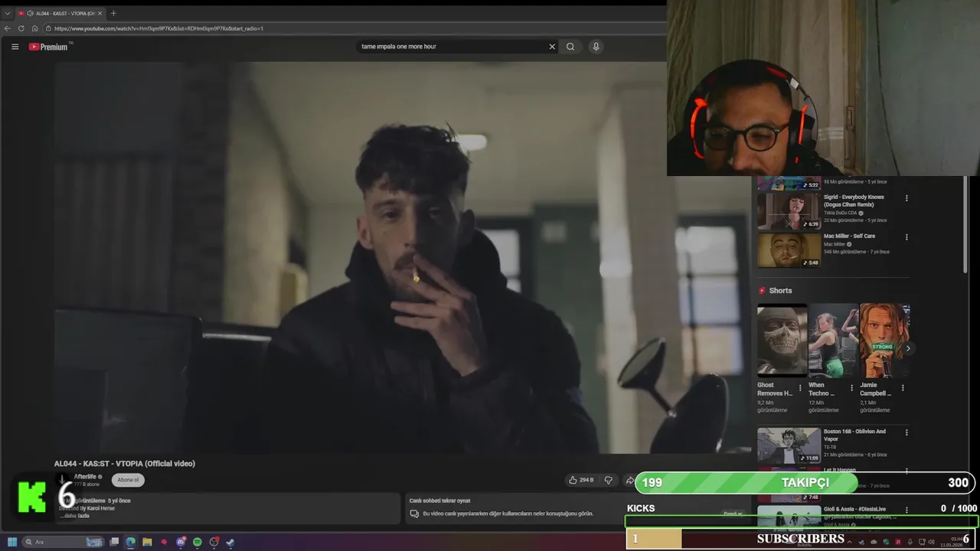This screenshot has height=551, width=980.
Task: Open the YouTube hamburger guide menu
Action: [15, 47]
